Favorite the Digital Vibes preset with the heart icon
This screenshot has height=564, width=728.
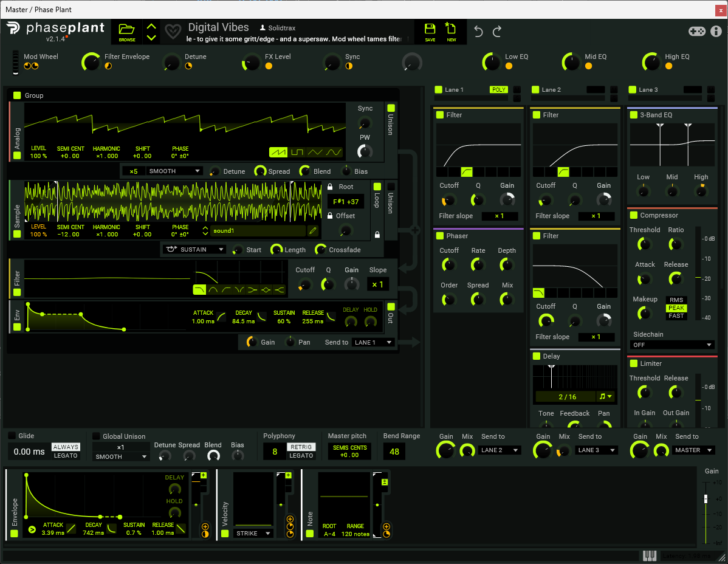pyautogui.click(x=173, y=32)
